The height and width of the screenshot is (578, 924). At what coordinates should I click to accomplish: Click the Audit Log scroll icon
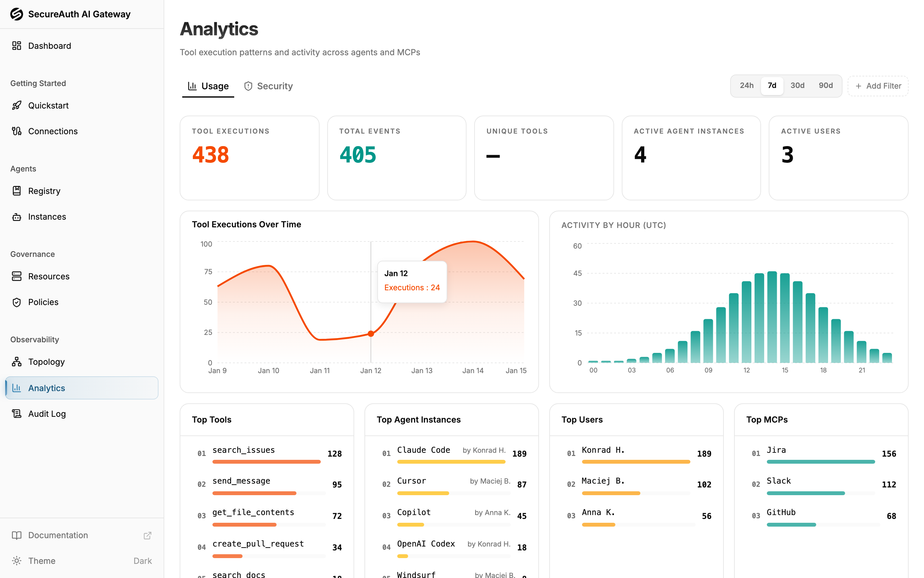[x=16, y=414]
